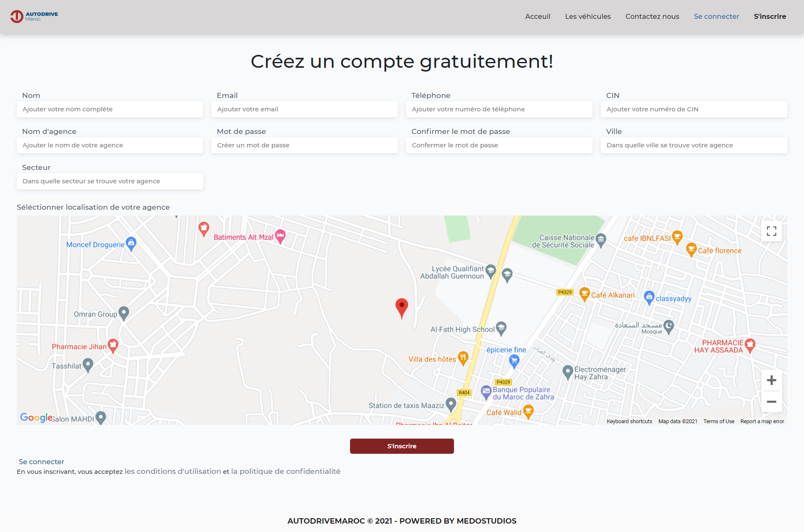Click the Google logo on the map
The image size is (804, 532).
click(36, 417)
